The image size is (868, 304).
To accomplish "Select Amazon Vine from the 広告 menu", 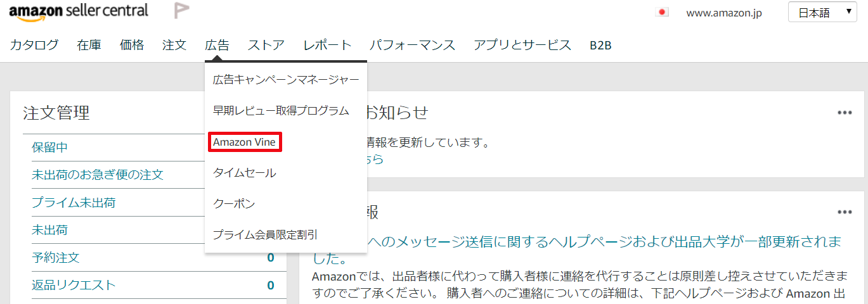I will (245, 142).
